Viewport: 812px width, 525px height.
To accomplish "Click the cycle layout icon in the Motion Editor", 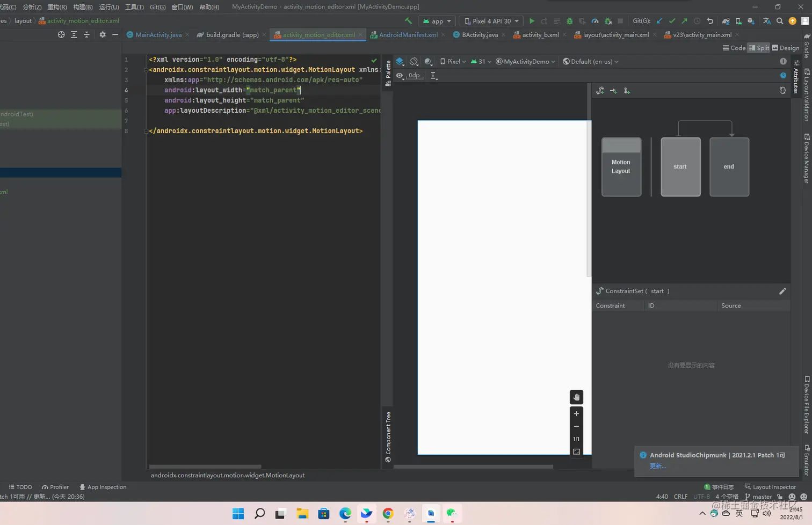I will tap(782, 91).
